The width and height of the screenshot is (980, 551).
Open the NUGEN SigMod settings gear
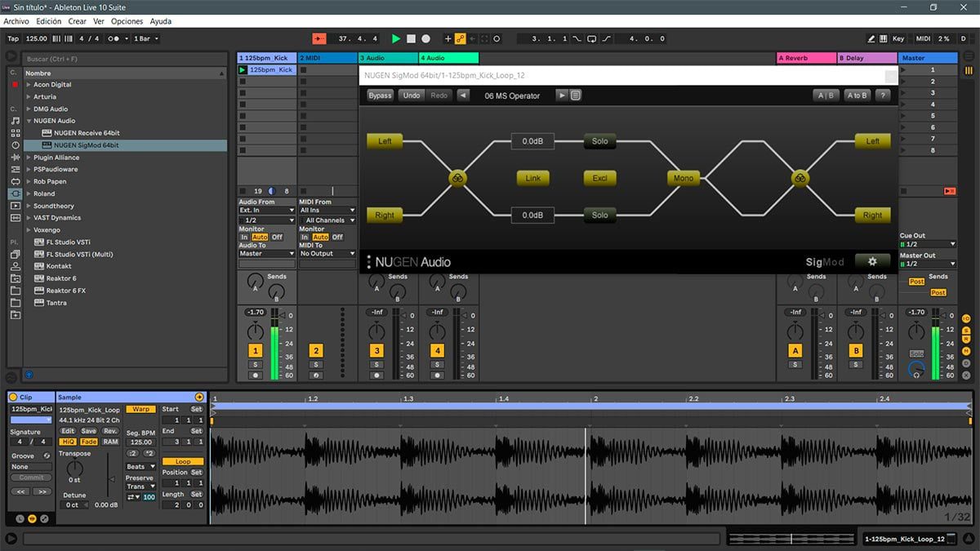(872, 262)
